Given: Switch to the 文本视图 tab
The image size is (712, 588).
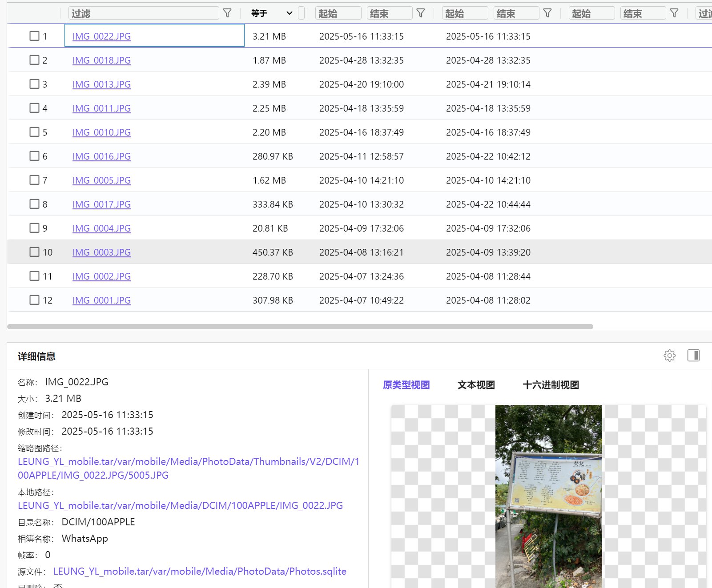Looking at the screenshot, I should (x=476, y=385).
